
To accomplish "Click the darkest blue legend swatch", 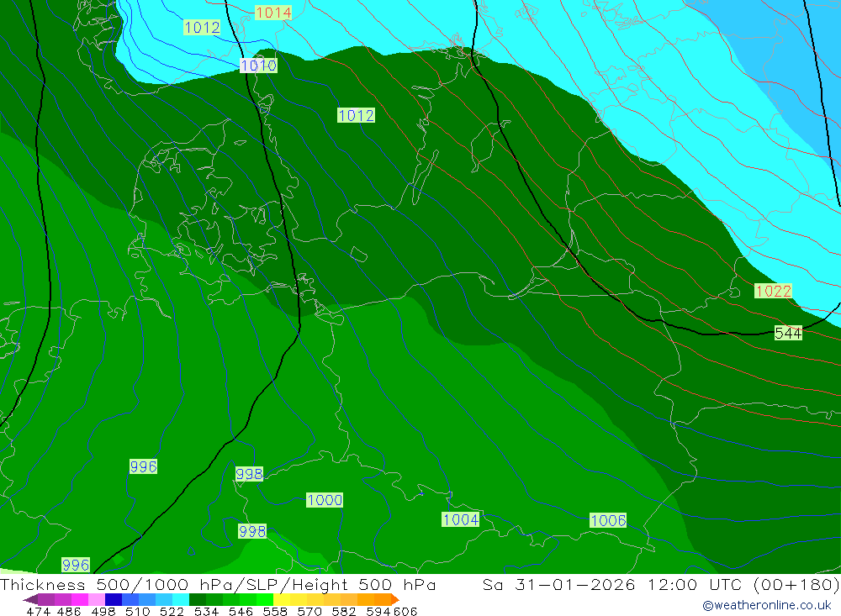I will [114, 599].
